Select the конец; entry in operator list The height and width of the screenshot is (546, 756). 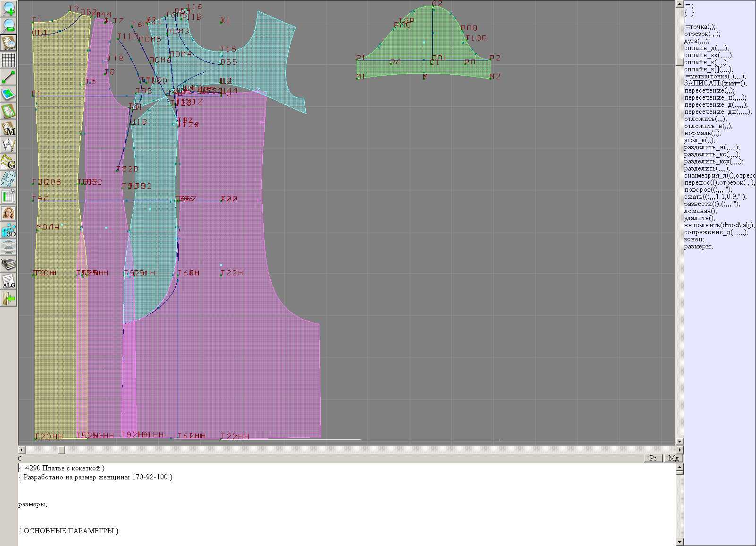point(694,239)
